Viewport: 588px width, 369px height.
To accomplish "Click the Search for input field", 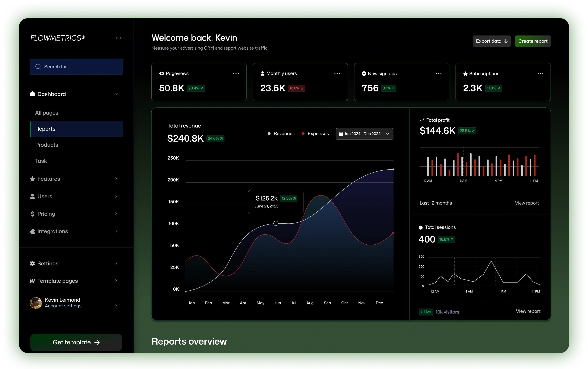I will [x=76, y=67].
